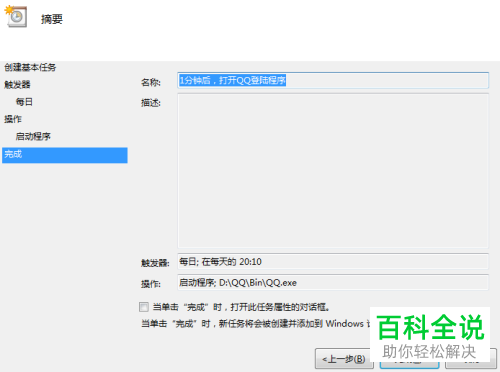Click the task wizard clock icon

pyautogui.click(x=16, y=16)
